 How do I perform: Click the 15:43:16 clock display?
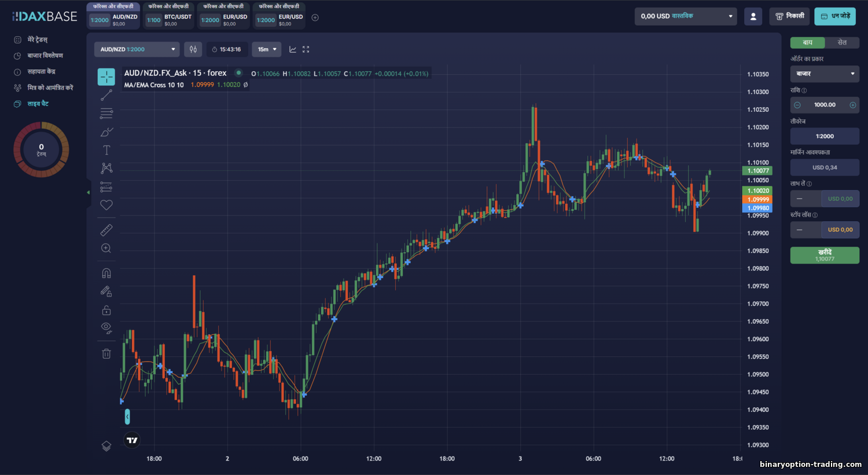point(227,49)
